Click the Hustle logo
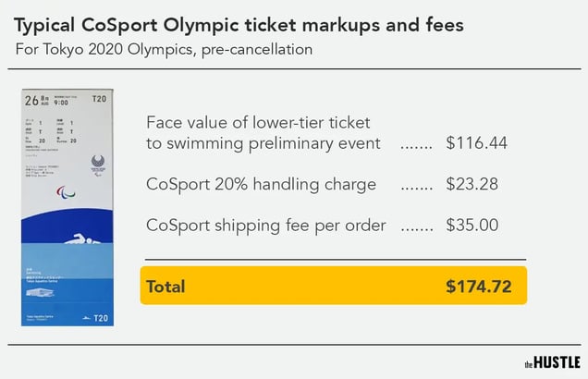Screen dimensions: 588x379 click(x=552, y=362)
